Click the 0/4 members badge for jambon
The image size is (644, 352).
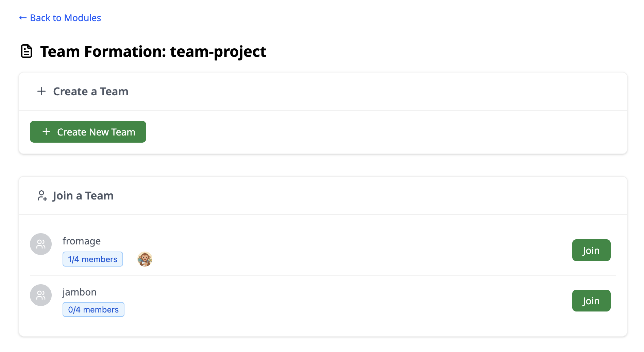[93, 309]
